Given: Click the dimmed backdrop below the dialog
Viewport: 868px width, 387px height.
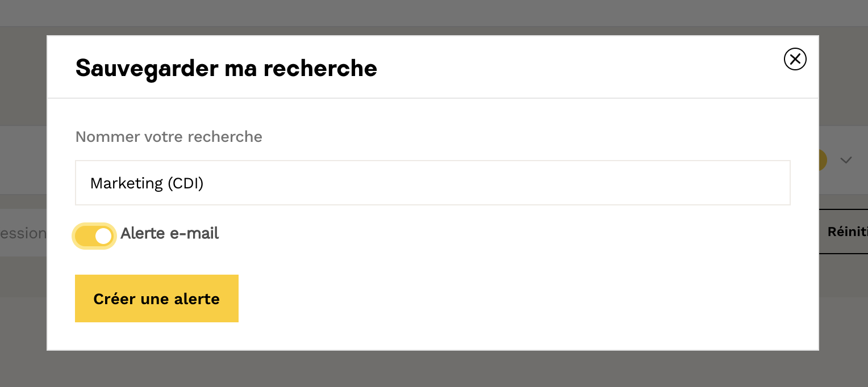Looking at the screenshot, I should [432, 370].
